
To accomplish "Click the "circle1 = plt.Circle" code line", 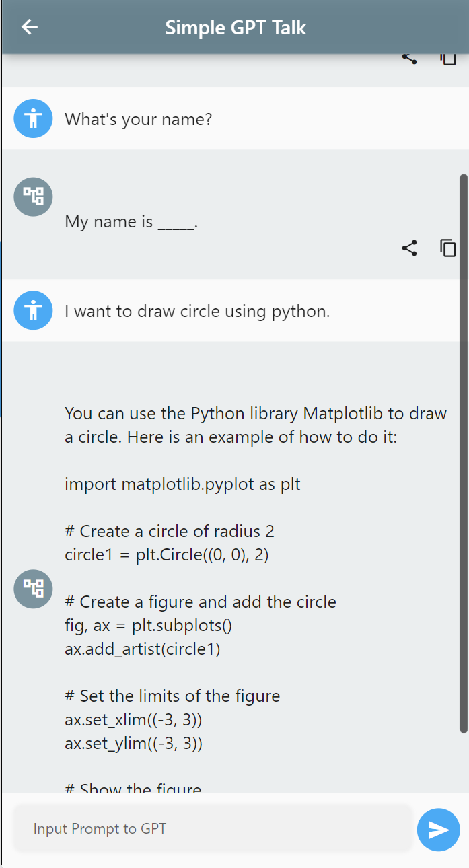I will (167, 555).
